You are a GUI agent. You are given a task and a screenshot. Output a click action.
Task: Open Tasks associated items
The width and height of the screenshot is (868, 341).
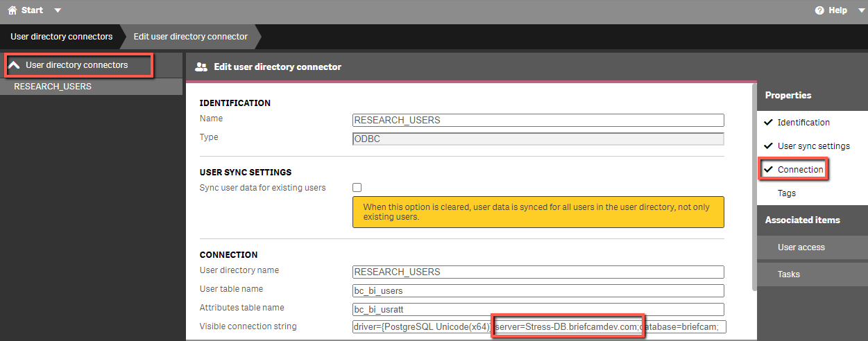(x=812, y=274)
